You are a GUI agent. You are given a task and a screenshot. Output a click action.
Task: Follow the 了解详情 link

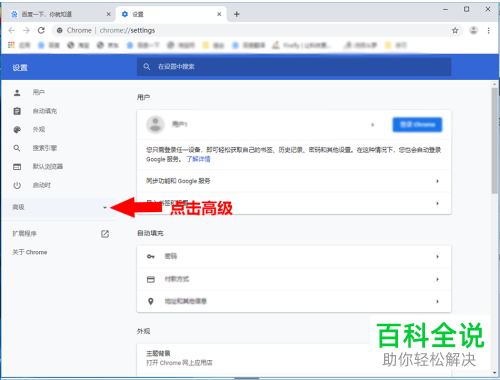[198, 159]
